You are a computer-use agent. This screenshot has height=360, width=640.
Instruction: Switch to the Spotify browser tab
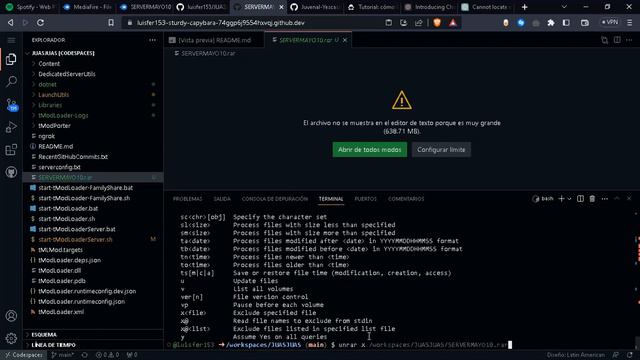coord(29,7)
